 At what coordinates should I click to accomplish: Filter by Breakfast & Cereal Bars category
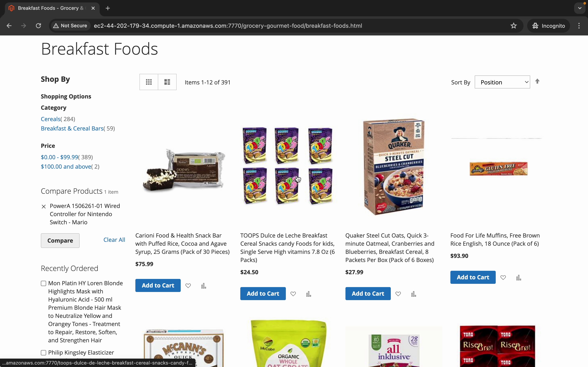pos(72,128)
